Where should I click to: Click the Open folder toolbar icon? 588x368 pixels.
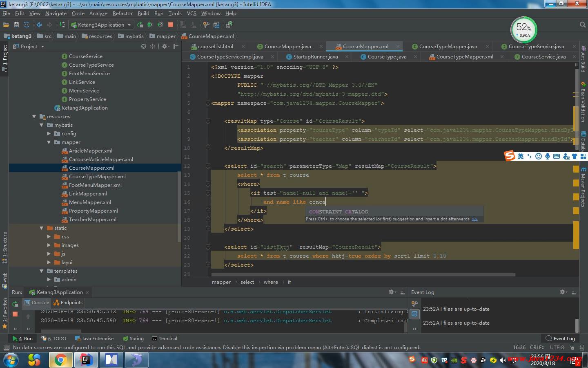tap(6, 25)
